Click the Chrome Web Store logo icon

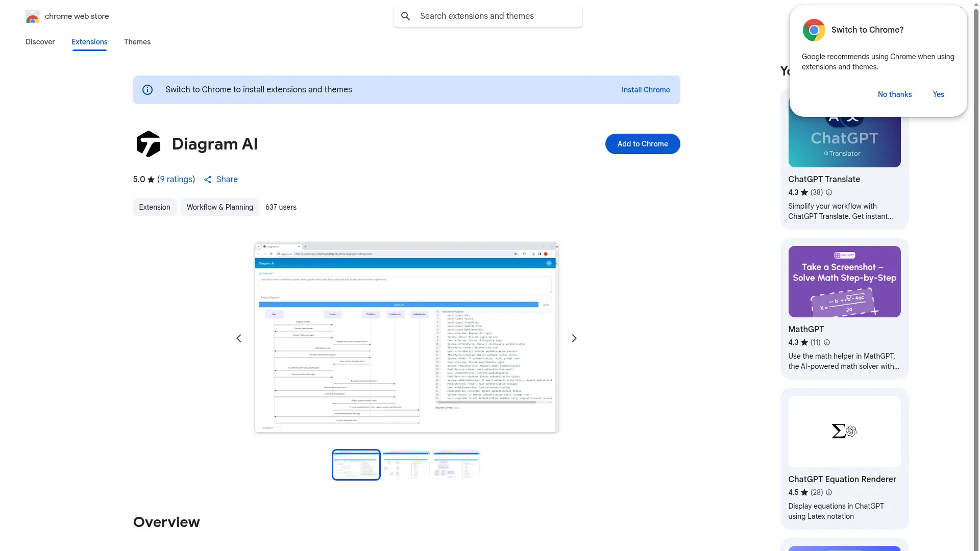click(x=33, y=16)
